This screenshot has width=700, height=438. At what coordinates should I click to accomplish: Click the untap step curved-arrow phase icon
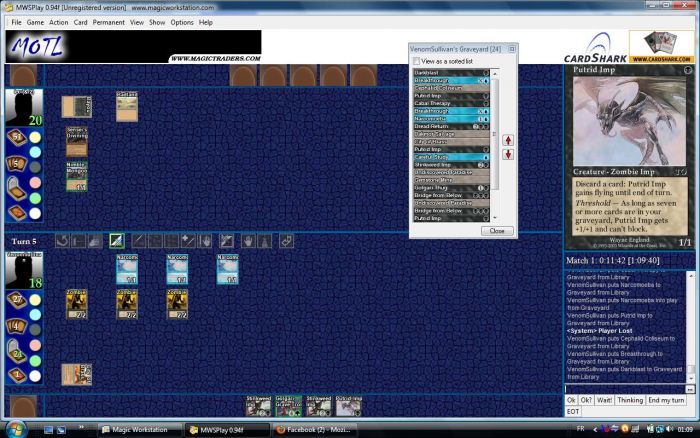click(62, 241)
